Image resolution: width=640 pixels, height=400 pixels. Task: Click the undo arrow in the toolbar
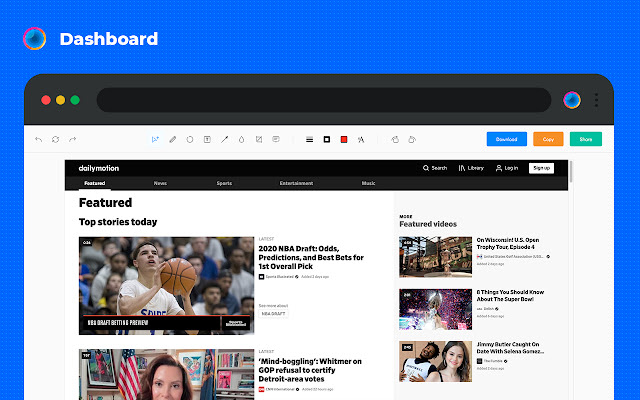[38, 140]
